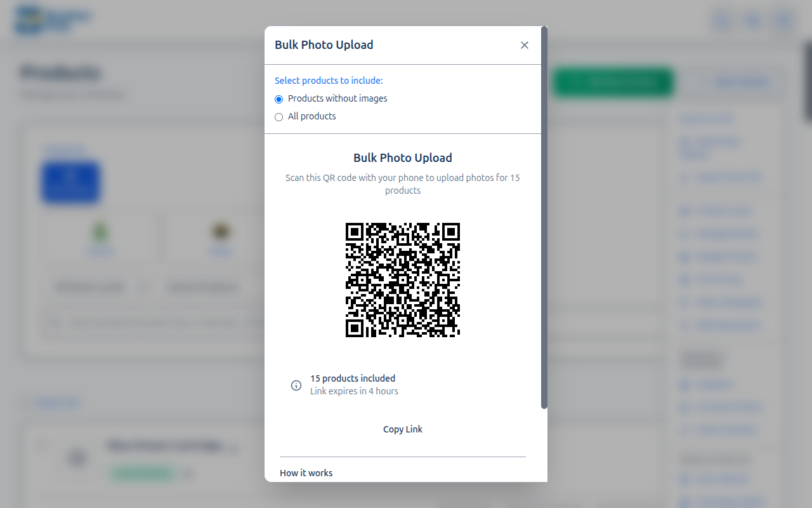
Task: Click the green button at the top of the page
Action: (x=613, y=83)
